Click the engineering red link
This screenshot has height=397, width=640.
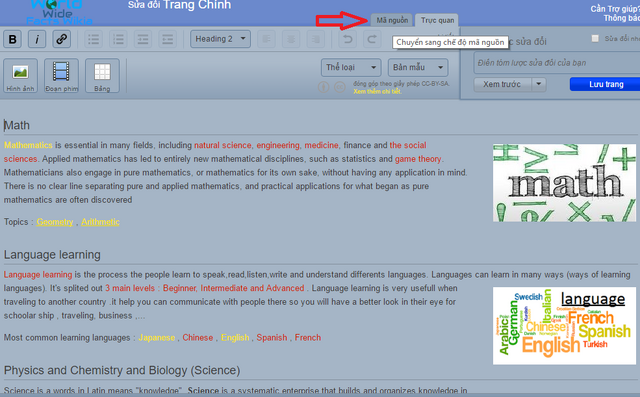point(278,145)
